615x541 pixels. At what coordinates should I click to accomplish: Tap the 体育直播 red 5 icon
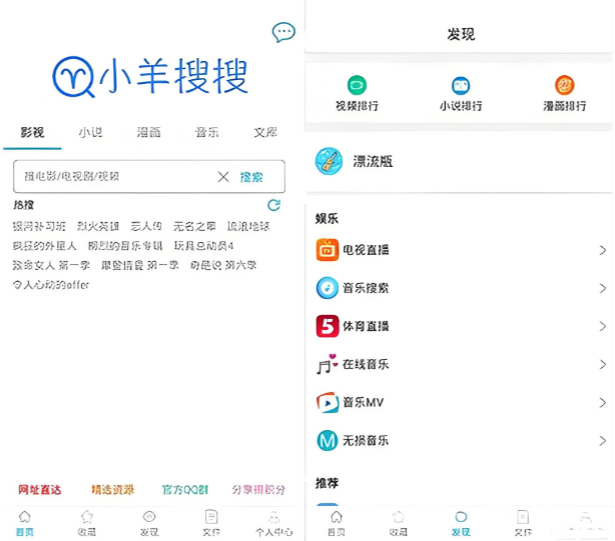pos(327,326)
